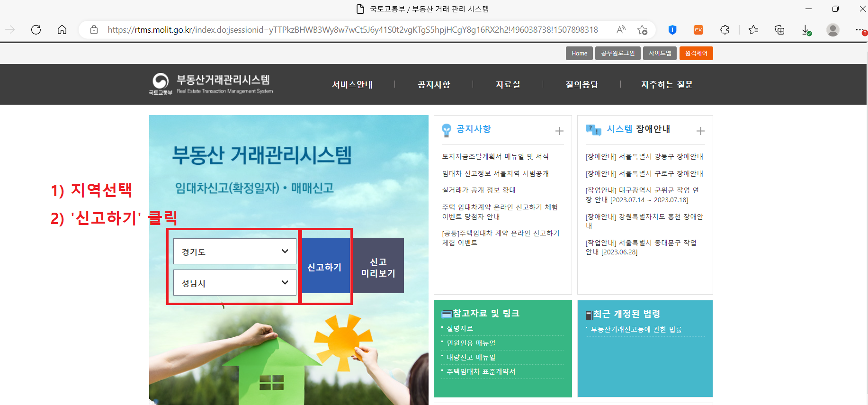Click the 사이트맵 button
Screen dimensions: 868x405
point(660,53)
